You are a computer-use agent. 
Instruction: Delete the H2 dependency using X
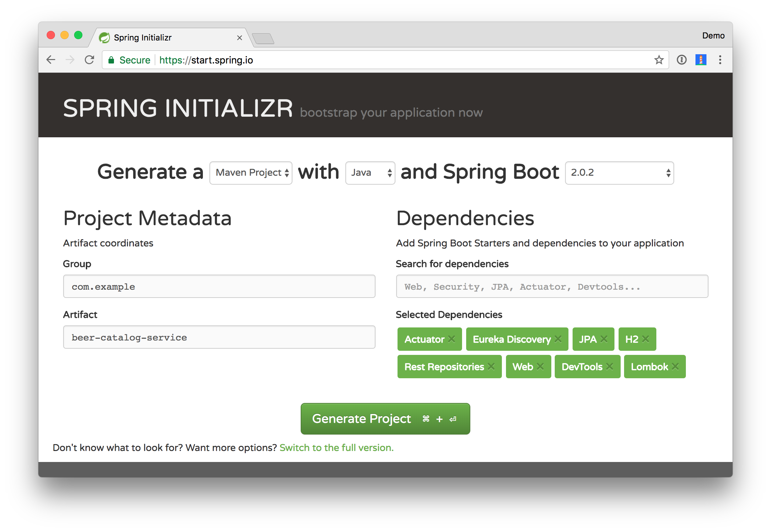click(x=645, y=339)
